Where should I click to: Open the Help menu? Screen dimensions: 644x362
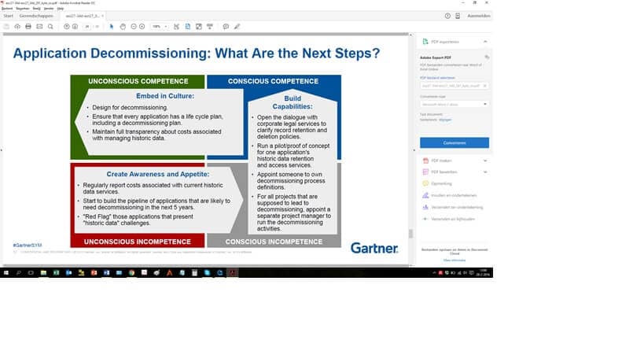61,8
